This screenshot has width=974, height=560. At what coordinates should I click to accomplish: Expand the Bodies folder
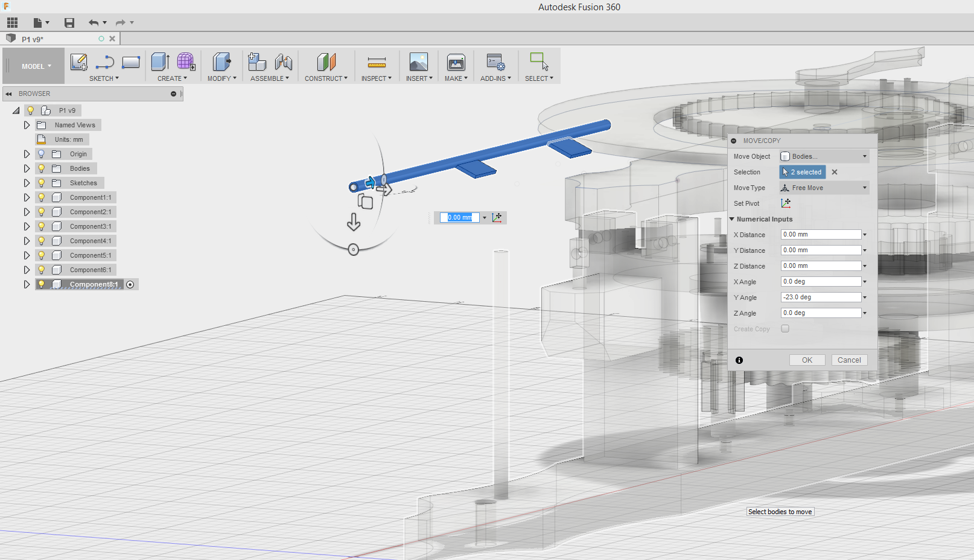pyautogui.click(x=27, y=168)
